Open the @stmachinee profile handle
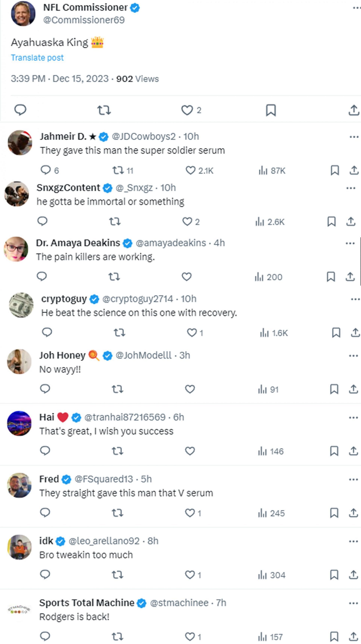Image resolution: width=361 pixels, height=644 pixels. [x=179, y=603]
